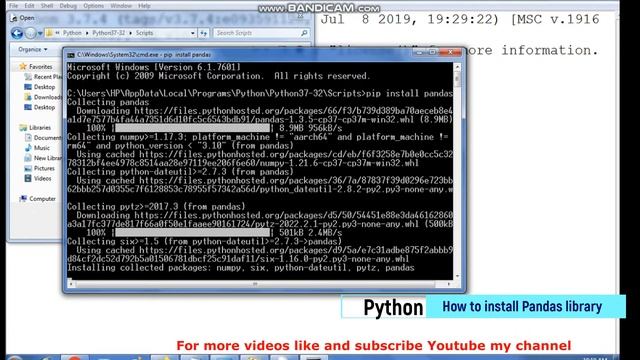Click the 'Collecting pytz>=2017.3' line
640x360 pixels.
click(x=156, y=207)
